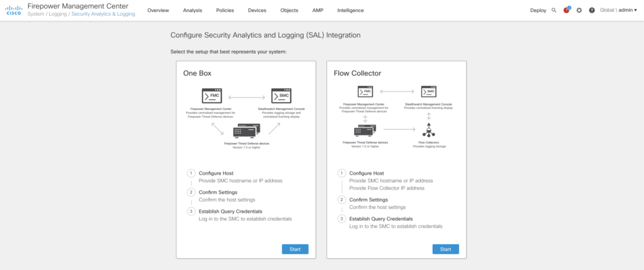
Task: Start the Flow Collector setup
Action: click(446, 249)
